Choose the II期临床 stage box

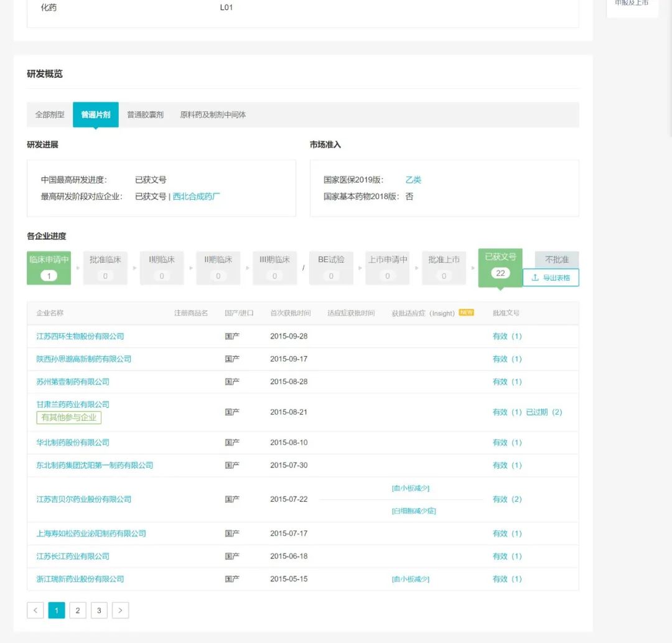[x=218, y=268]
